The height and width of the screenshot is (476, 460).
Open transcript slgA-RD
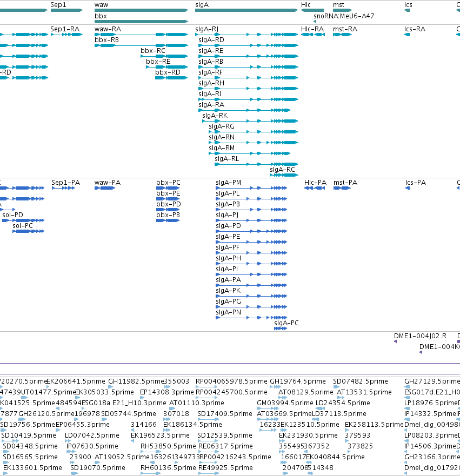[x=248, y=45]
